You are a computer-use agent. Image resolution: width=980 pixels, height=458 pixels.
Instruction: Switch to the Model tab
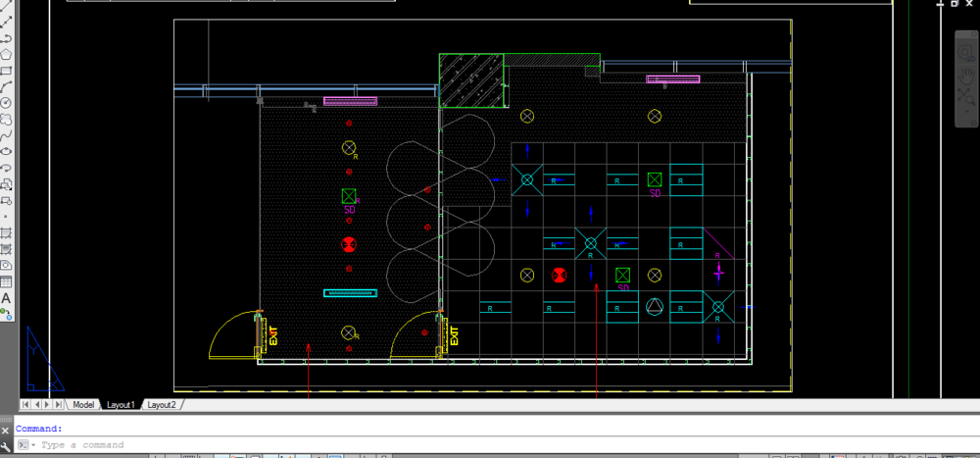(x=83, y=405)
